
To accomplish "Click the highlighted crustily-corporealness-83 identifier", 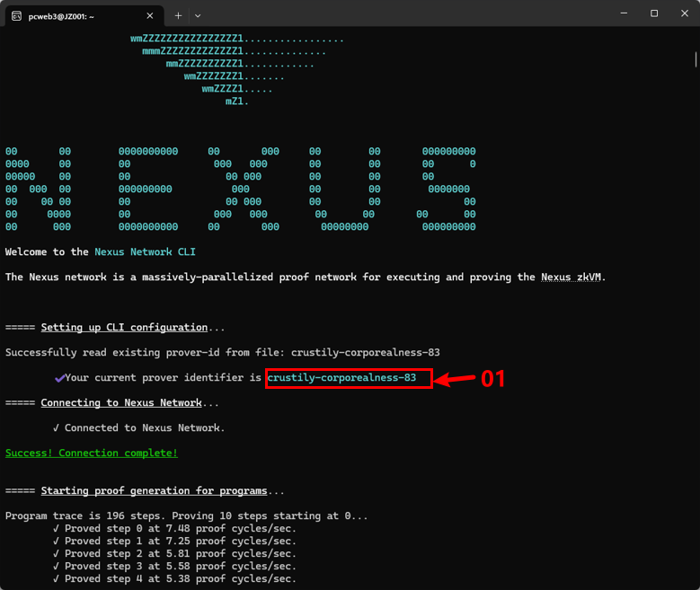I will click(341, 377).
